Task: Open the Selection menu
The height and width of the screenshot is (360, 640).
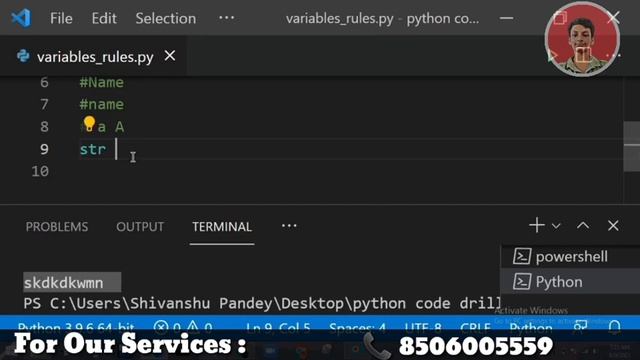Action: click(x=165, y=18)
